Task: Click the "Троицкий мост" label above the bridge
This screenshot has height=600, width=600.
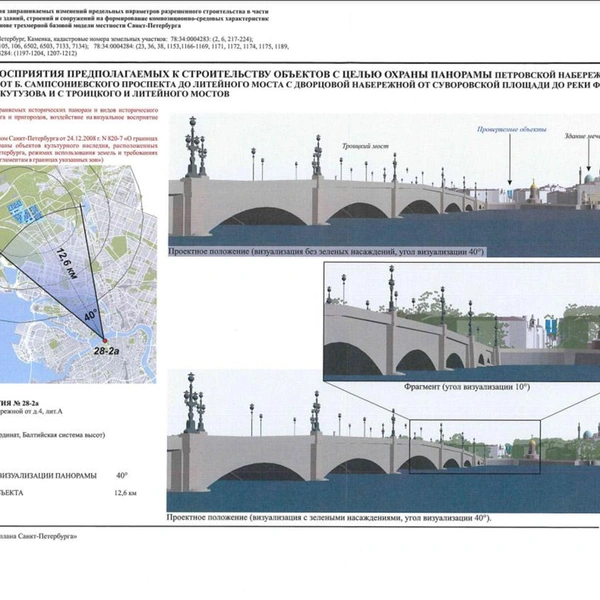Action: click(365, 147)
